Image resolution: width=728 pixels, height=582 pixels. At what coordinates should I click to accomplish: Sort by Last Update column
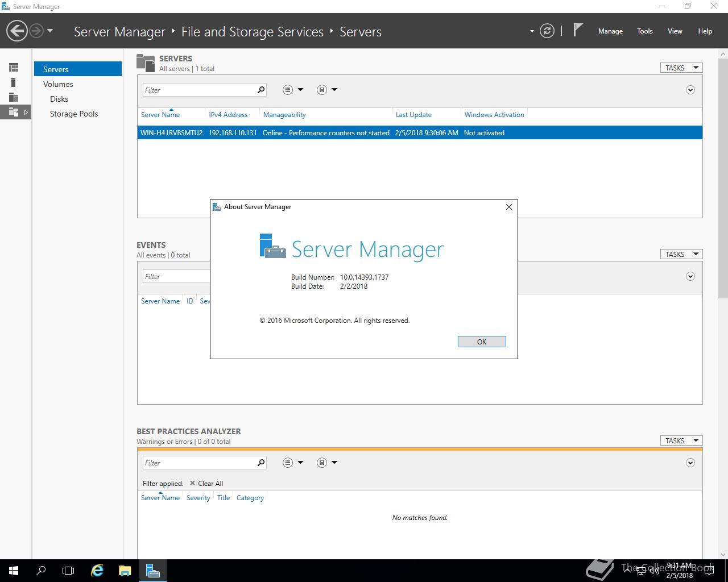pyautogui.click(x=413, y=115)
